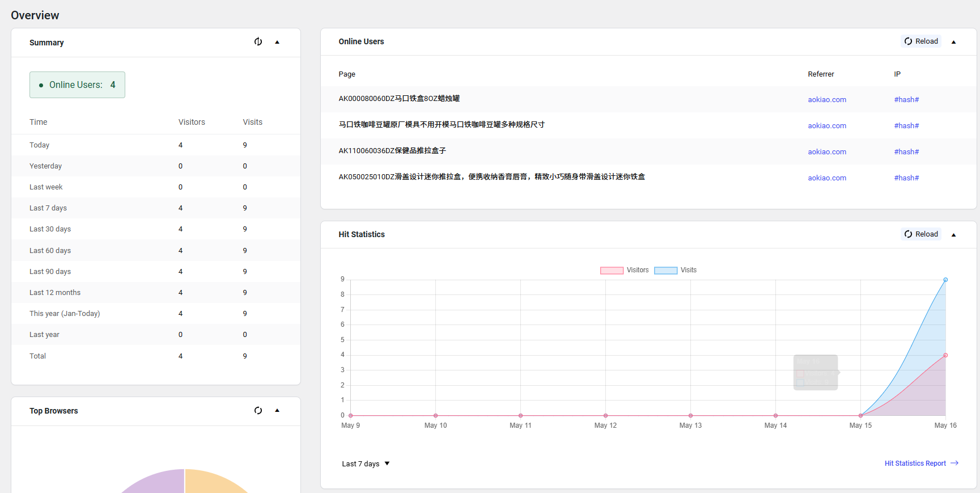The image size is (980, 493).
Task: Reload the Summary panel via refresh icon
Action: 258,41
